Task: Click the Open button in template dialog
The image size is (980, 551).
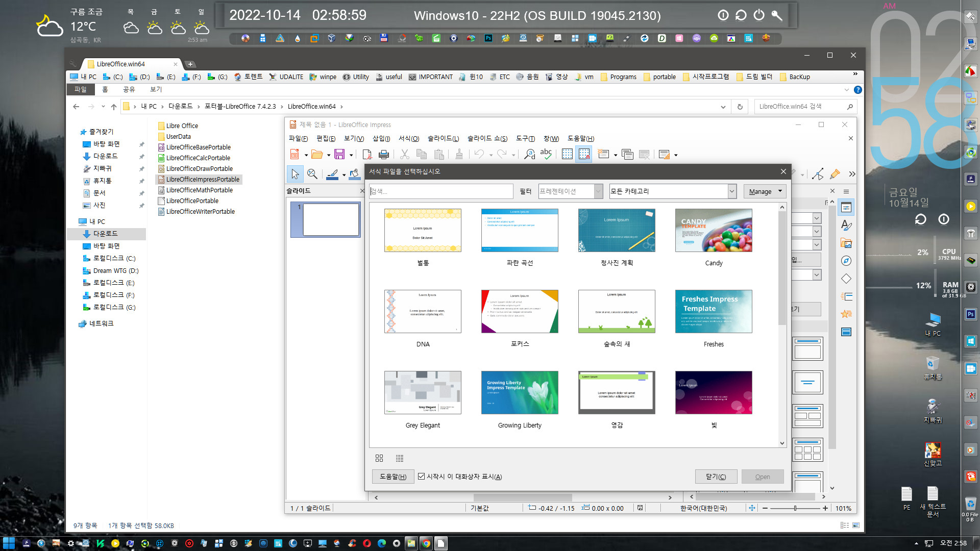Action: [763, 477]
